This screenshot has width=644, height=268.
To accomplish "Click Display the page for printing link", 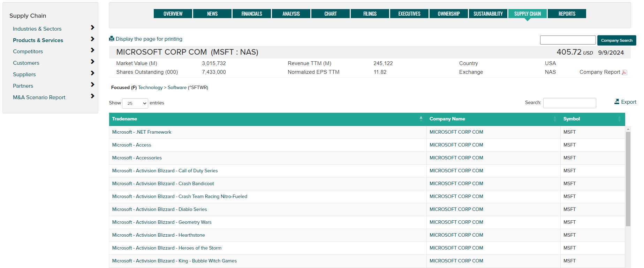I will coord(149,39).
